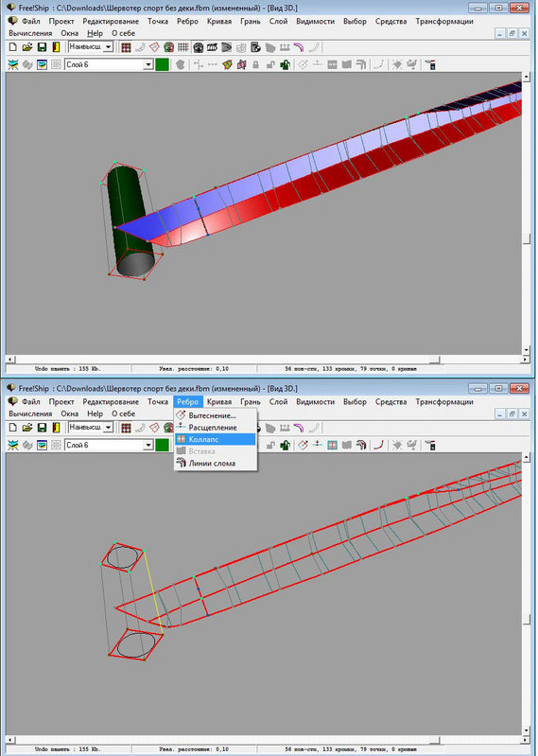Click edge collapse toolbar icon, wireframe window
This screenshot has width=538, height=756.
pos(332,445)
